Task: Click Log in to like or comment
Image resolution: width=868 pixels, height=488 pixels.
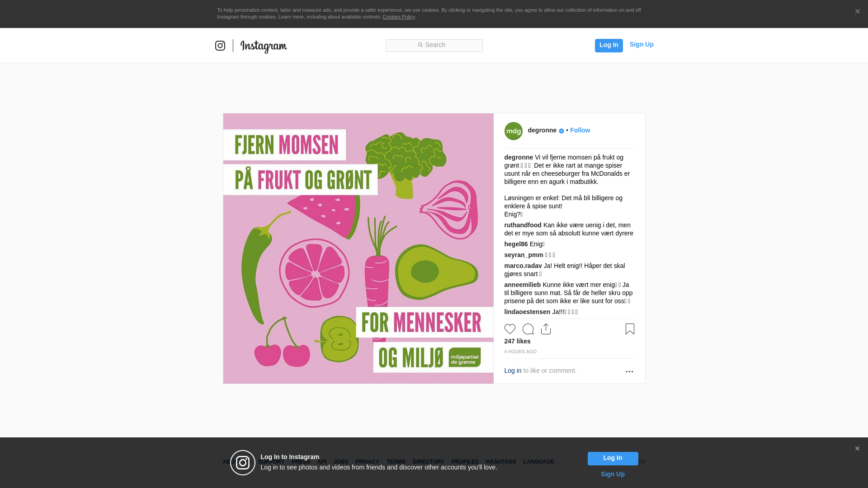Action: click(513, 371)
